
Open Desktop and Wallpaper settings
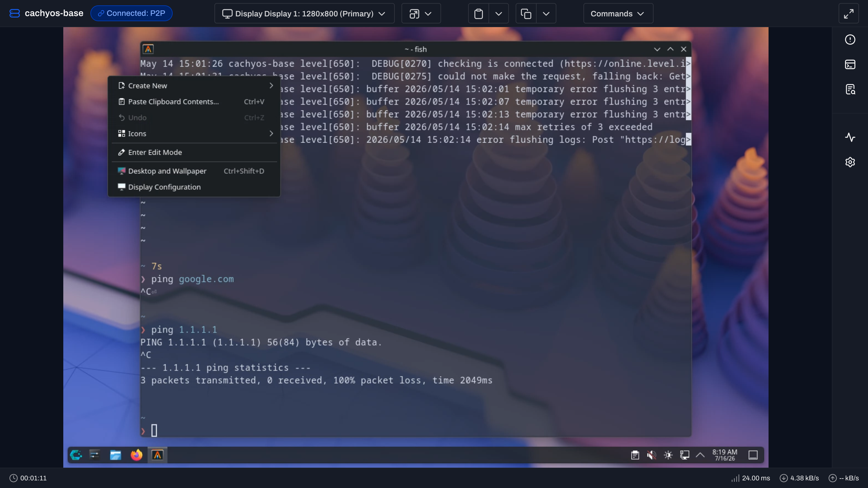pos(194,171)
